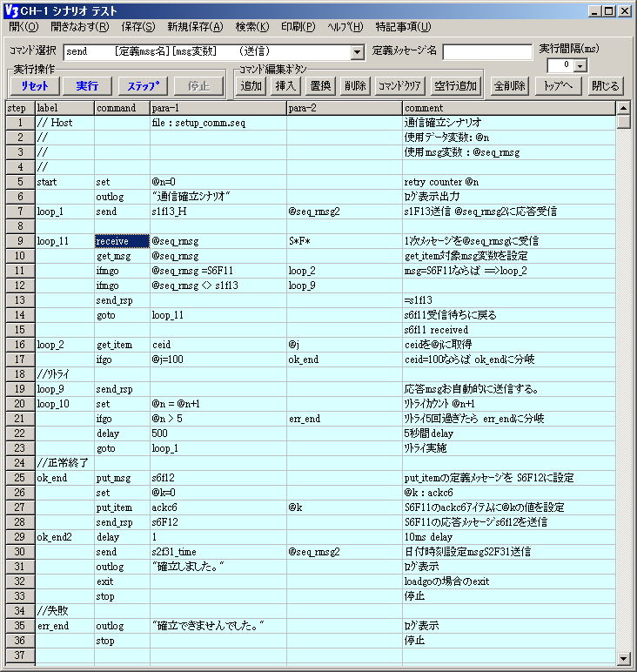Select the step 37 row header
Viewport: 637px width, 672px height.
tap(20, 655)
